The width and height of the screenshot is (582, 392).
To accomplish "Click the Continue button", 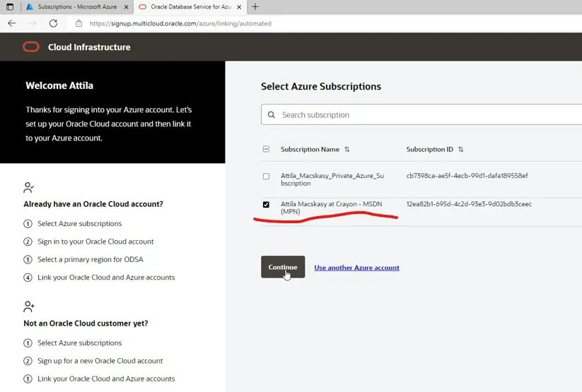I will point(283,267).
